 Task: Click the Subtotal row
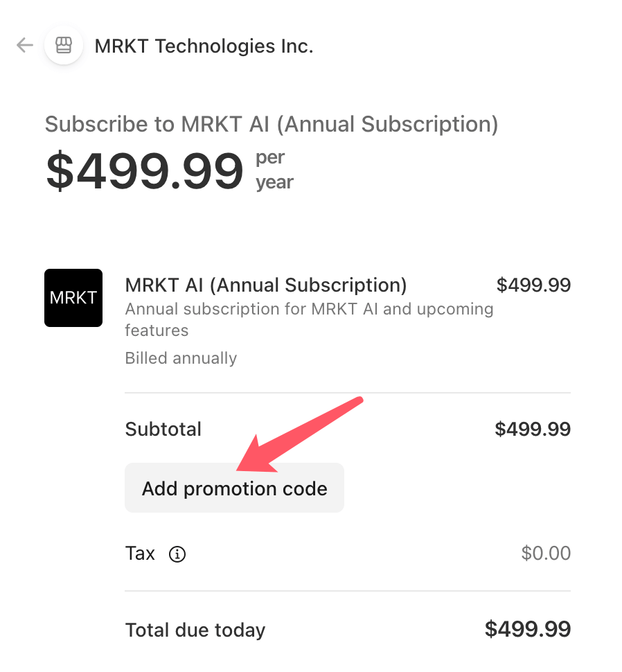coord(163,429)
